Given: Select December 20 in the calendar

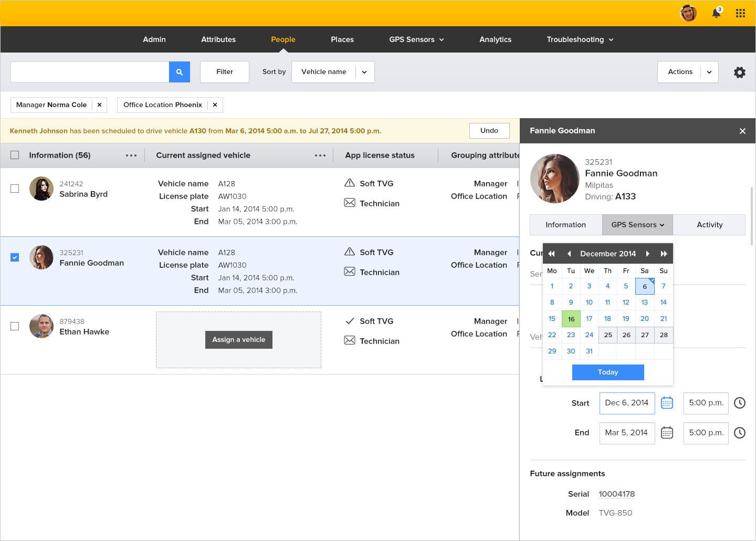Looking at the screenshot, I should point(645,319).
